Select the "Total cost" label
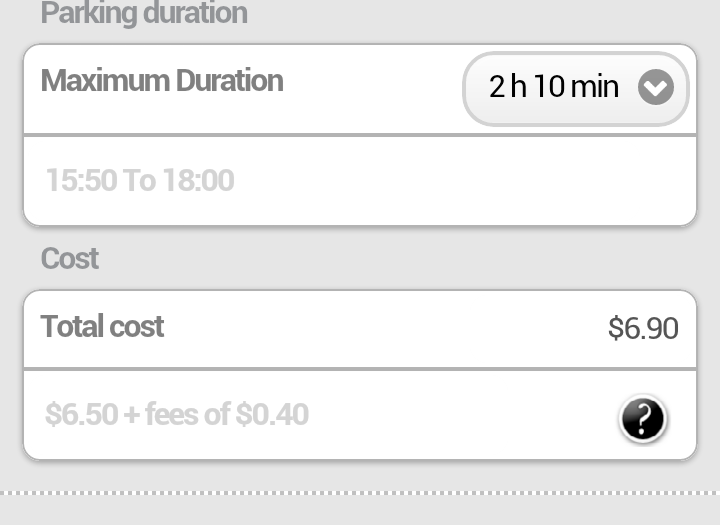720x525 pixels. (102, 327)
